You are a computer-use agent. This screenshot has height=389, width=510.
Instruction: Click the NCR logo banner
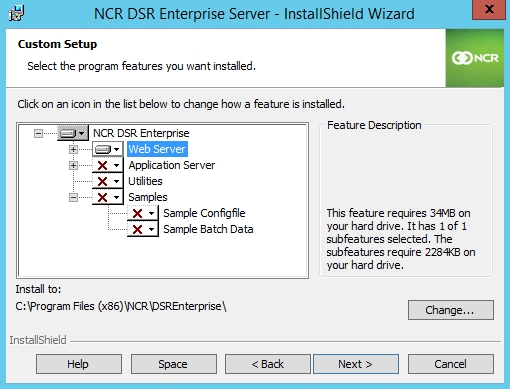475,58
